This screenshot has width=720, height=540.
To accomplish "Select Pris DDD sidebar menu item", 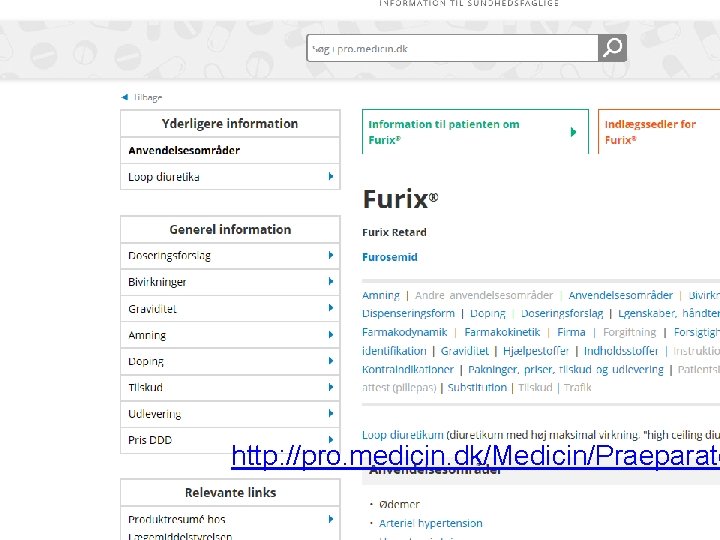I will [230, 440].
